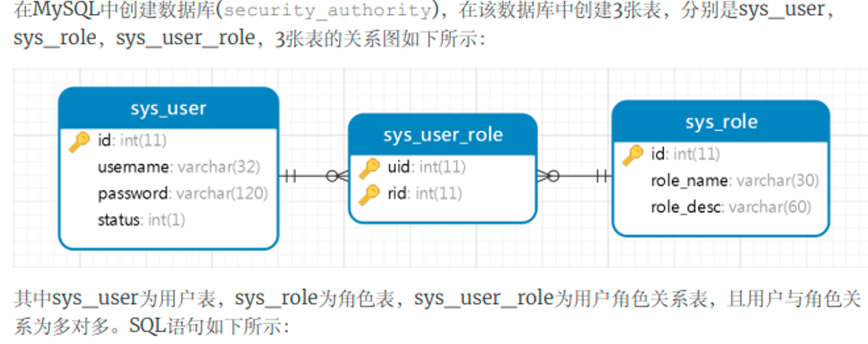Viewport: 868px width, 344px height.
Task: Click crow's foot connector right of sys_user_role
Action: pos(548,176)
